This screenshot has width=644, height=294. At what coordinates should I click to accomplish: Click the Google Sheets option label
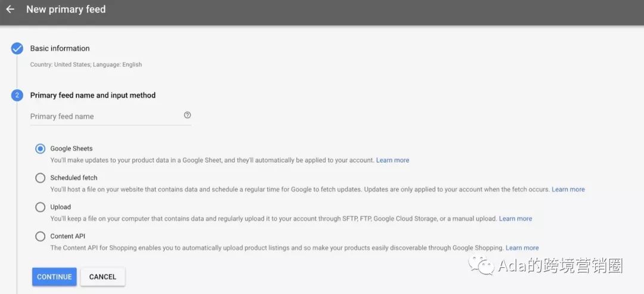click(71, 148)
